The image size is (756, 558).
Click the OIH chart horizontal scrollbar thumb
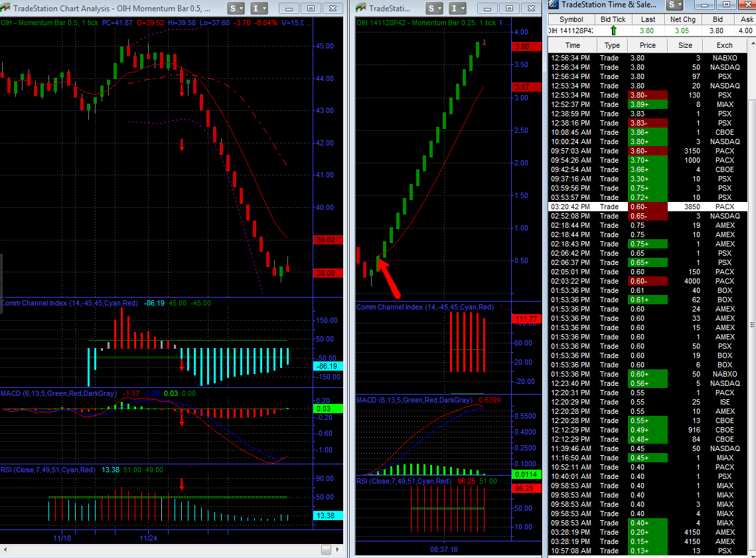327,549
